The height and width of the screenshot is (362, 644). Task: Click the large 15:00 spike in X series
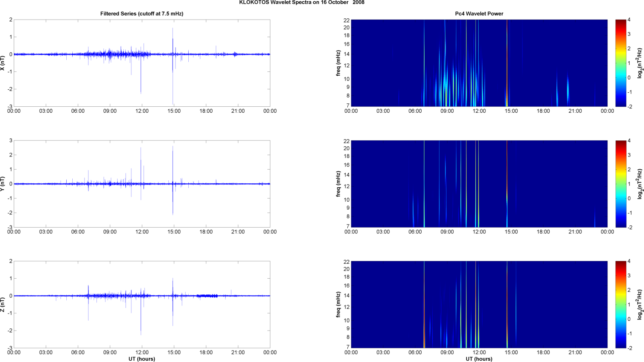(173, 85)
